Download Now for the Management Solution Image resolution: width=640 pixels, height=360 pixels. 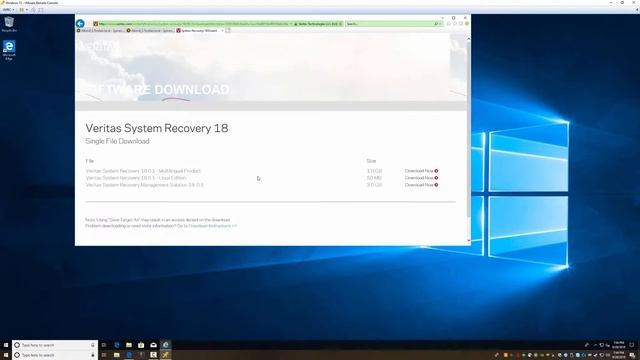coord(421,185)
